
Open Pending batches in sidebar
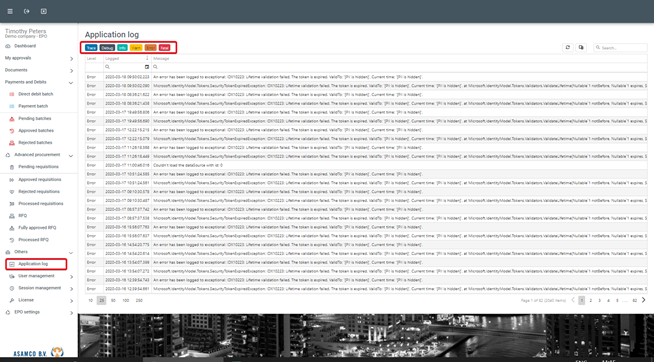[x=35, y=118]
